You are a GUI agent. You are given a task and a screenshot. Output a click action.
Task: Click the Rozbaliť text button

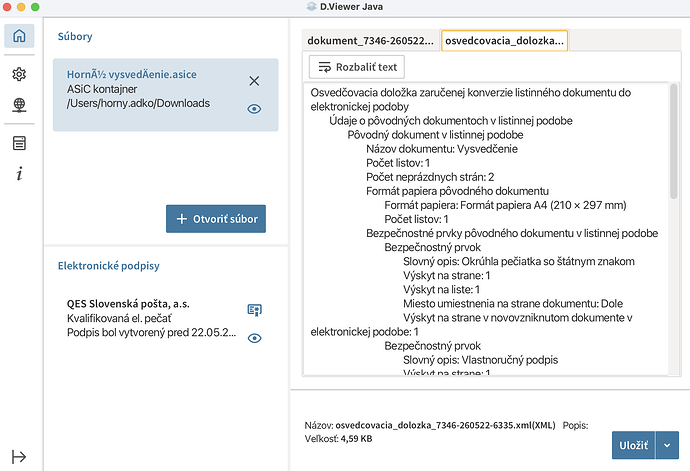point(357,67)
